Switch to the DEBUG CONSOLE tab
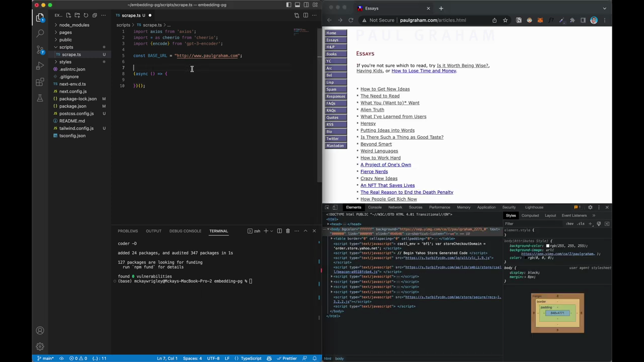Screen dimensions: 644x362 tap(185, 231)
